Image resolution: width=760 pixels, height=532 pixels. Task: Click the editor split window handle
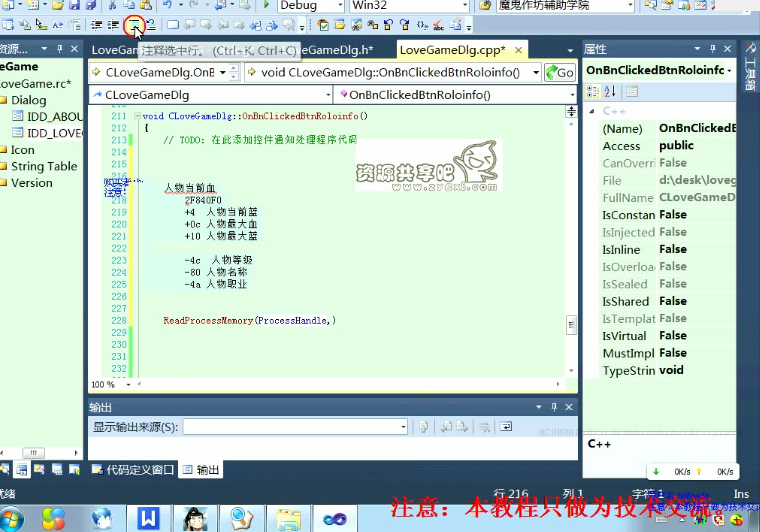point(571,112)
